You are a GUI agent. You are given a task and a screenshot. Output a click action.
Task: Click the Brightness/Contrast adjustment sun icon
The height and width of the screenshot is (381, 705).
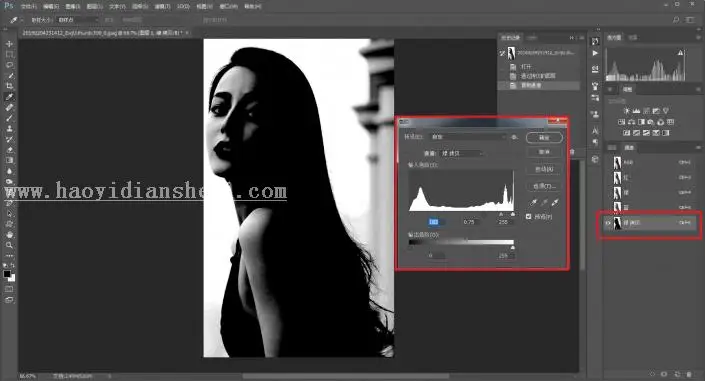[626, 111]
